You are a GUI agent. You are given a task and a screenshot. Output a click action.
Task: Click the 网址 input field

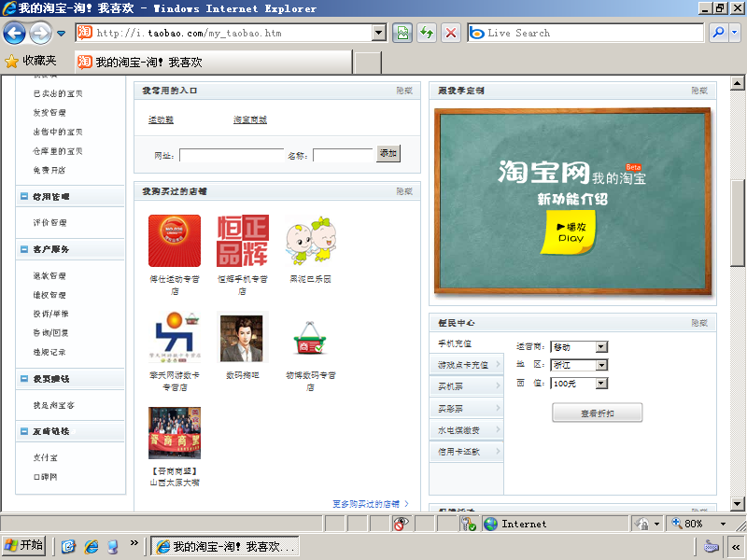(232, 155)
